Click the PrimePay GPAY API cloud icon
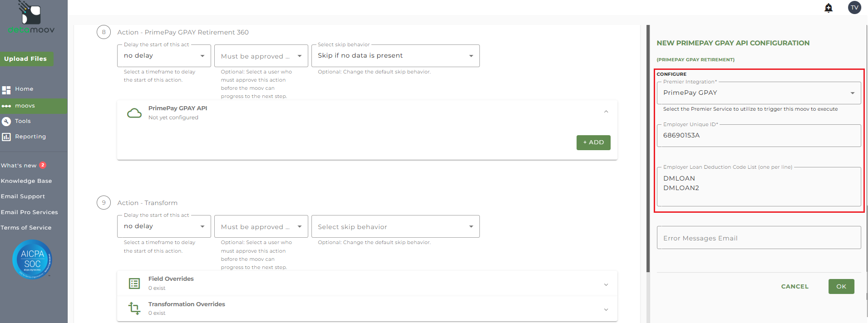868x323 pixels. (x=134, y=113)
